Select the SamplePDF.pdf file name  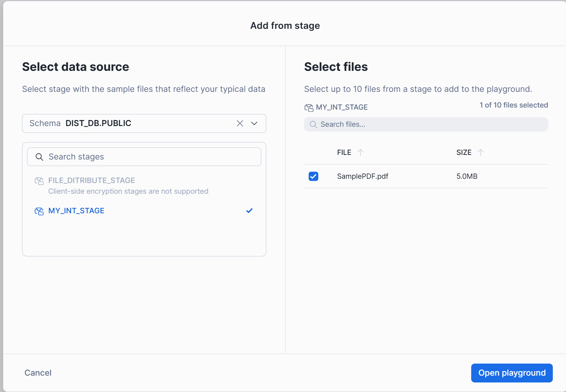click(362, 176)
